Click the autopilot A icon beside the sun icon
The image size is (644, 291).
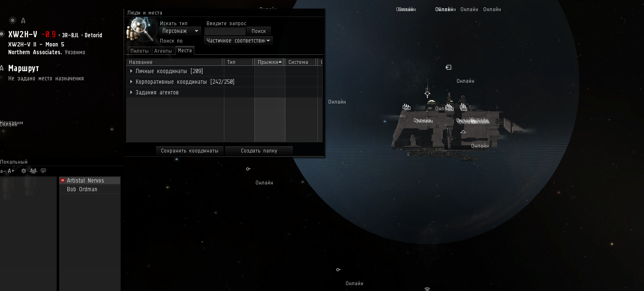pos(23,20)
